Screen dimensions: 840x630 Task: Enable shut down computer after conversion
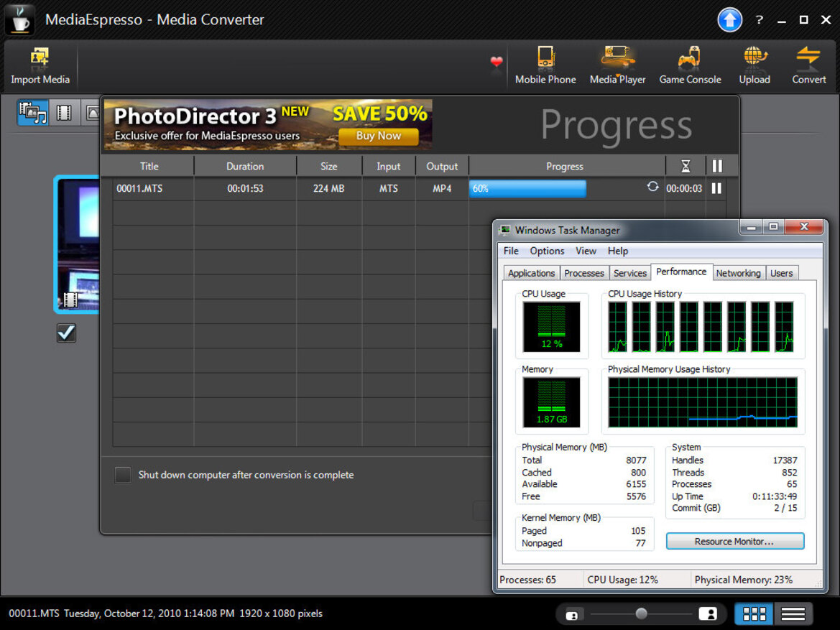click(x=123, y=475)
